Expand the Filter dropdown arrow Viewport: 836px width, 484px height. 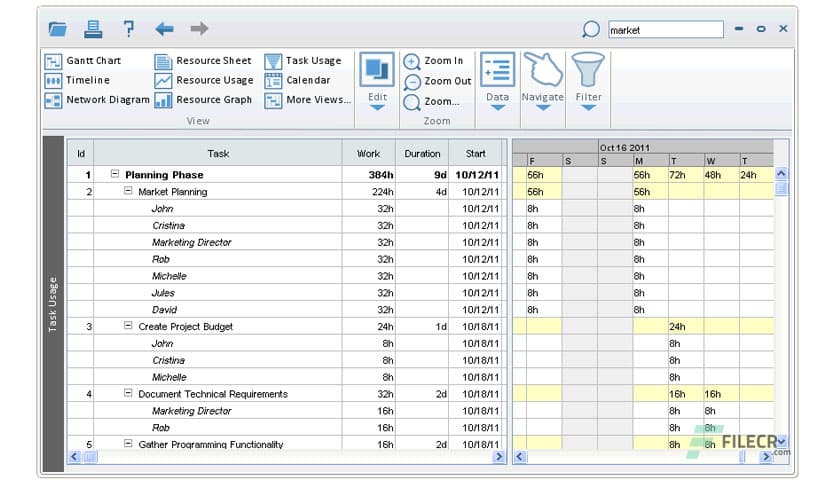(x=588, y=108)
